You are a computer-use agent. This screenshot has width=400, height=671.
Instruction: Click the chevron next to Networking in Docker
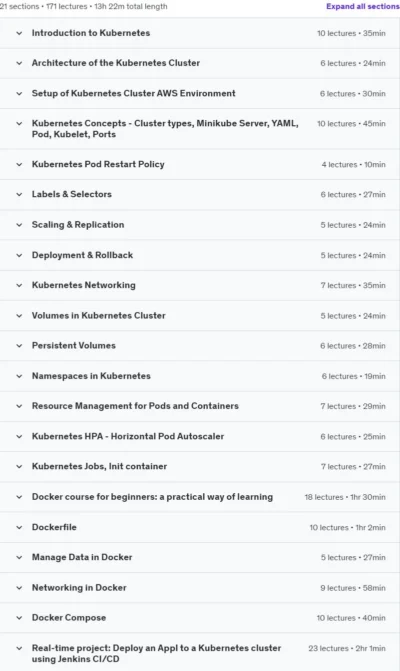(x=19, y=588)
